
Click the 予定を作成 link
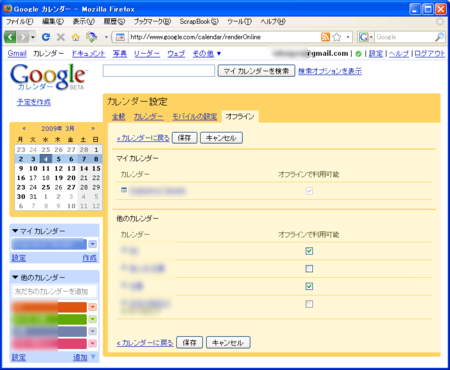34,102
